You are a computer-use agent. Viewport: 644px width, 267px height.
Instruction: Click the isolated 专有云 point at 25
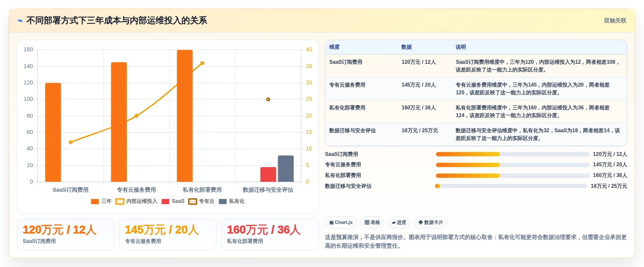point(268,99)
